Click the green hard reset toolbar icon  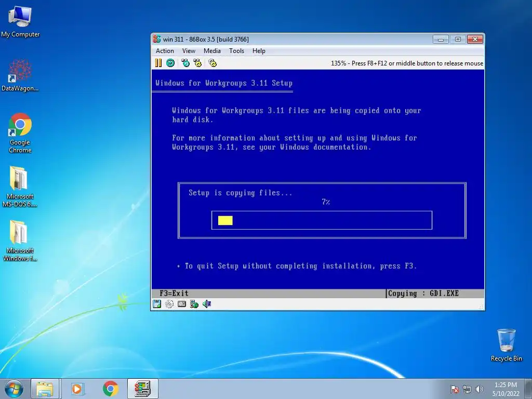[170, 63]
